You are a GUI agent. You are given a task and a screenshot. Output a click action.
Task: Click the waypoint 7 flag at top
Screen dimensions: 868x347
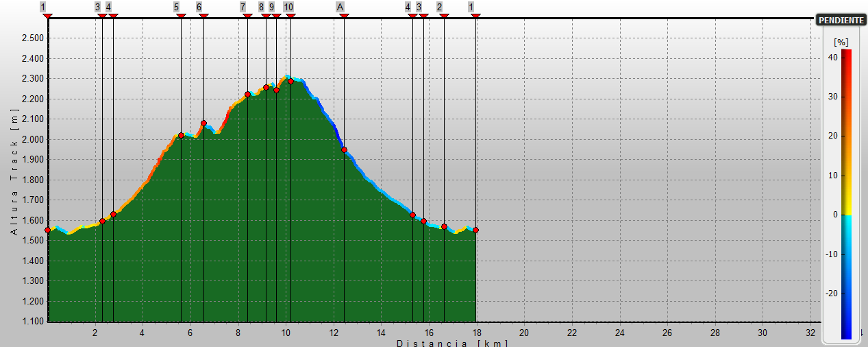(x=243, y=7)
